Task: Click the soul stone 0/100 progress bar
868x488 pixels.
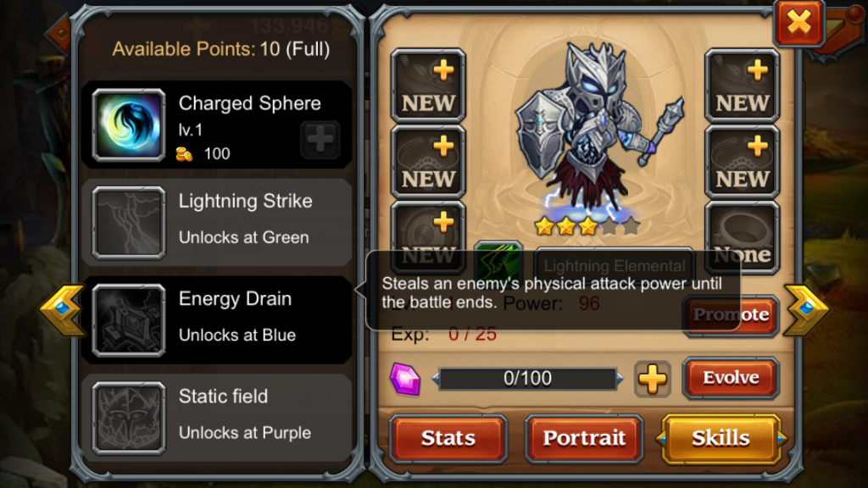Action: (527, 379)
